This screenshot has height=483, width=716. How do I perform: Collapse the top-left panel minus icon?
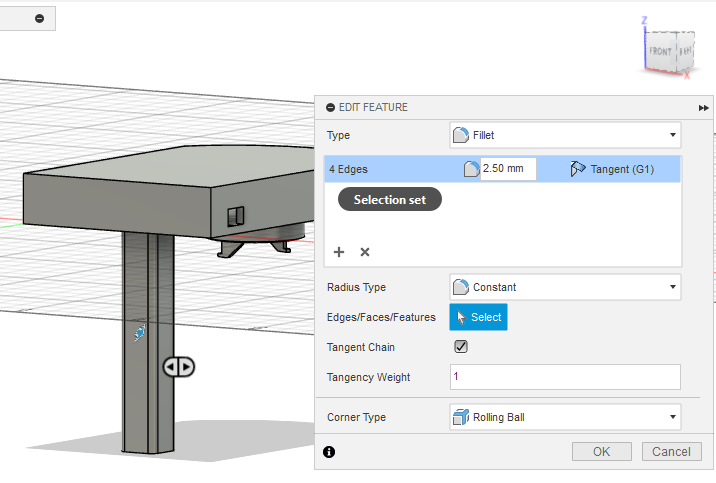tap(40, 19)
